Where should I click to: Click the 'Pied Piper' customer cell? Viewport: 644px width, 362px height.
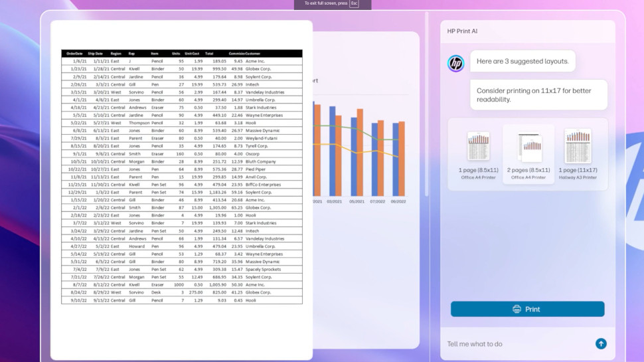tap(256, 169)
